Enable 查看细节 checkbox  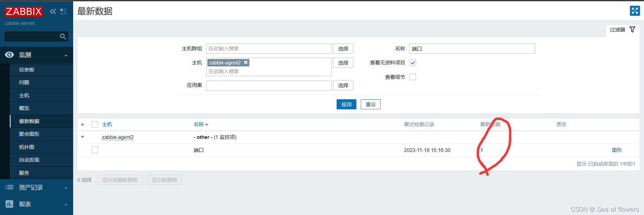(x=413, y=77)
